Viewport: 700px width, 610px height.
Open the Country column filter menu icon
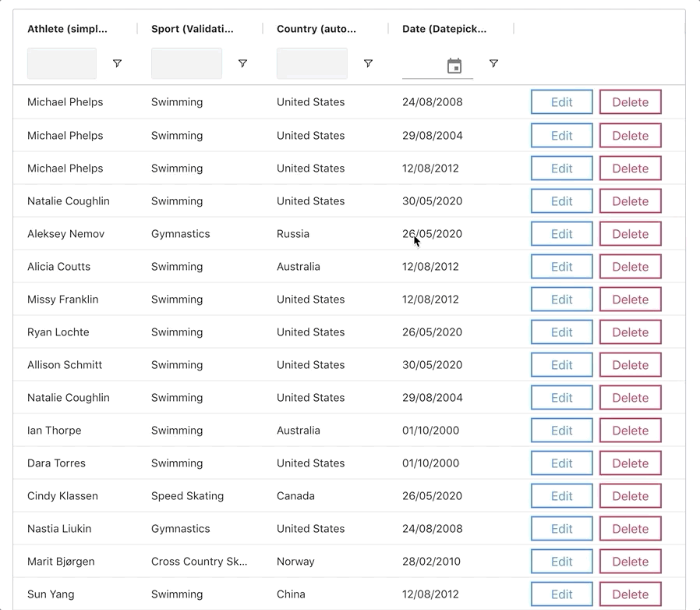point(368,63)
